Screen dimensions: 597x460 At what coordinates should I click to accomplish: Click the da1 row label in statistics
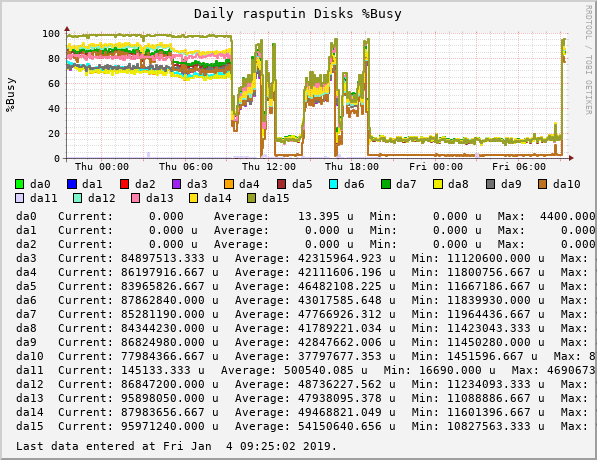pos(26,230)
